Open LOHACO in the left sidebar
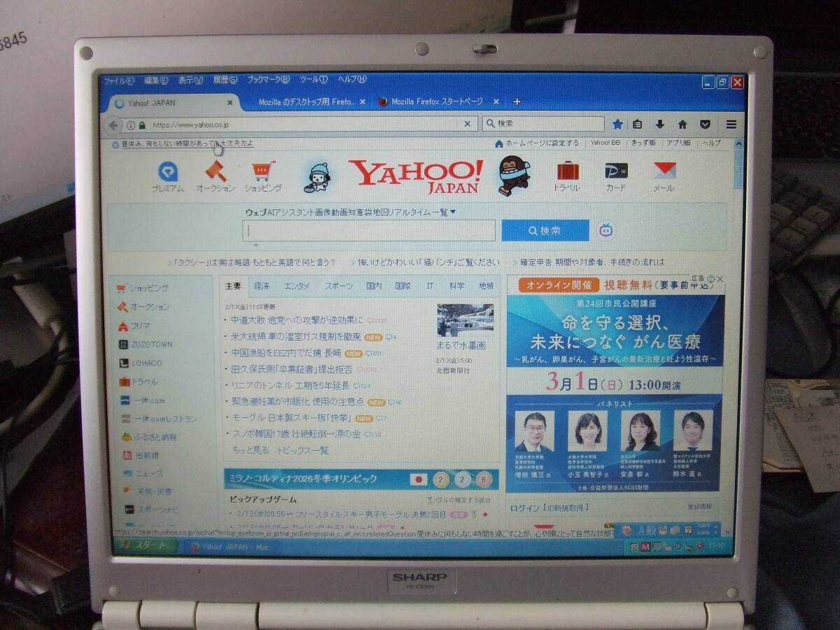 pos(141,363)
